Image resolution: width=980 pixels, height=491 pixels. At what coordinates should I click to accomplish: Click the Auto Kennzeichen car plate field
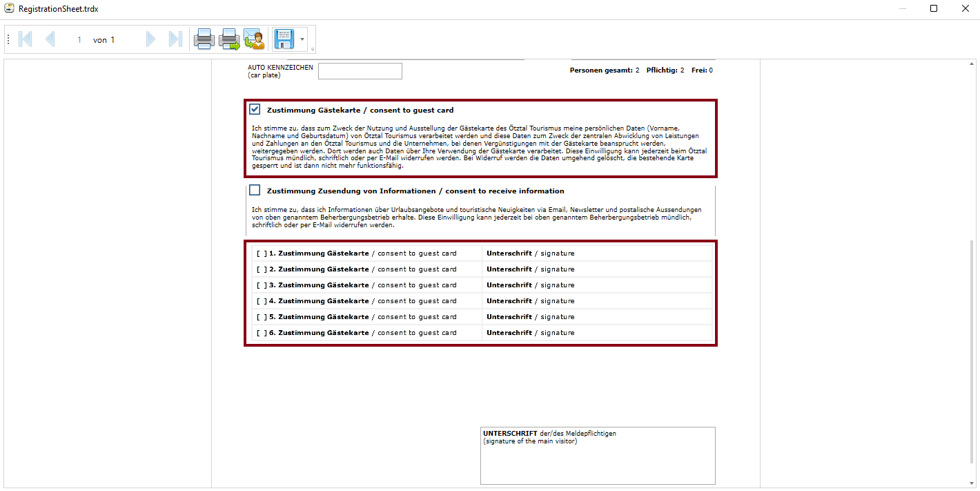(x=360, y=71)
